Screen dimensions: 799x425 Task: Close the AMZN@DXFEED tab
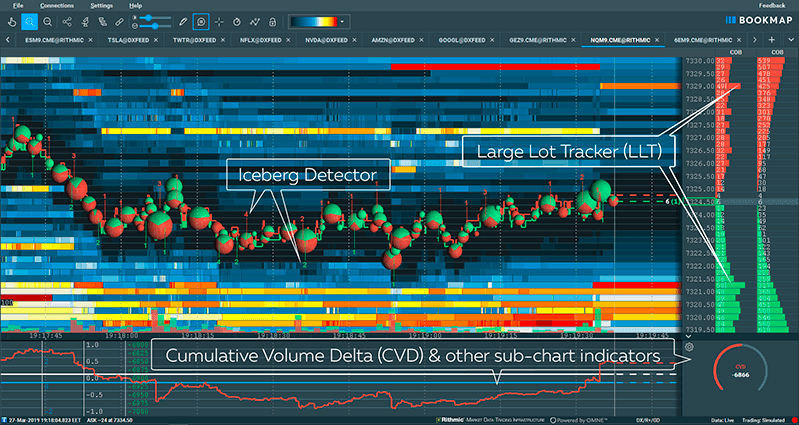coord(422,39)
